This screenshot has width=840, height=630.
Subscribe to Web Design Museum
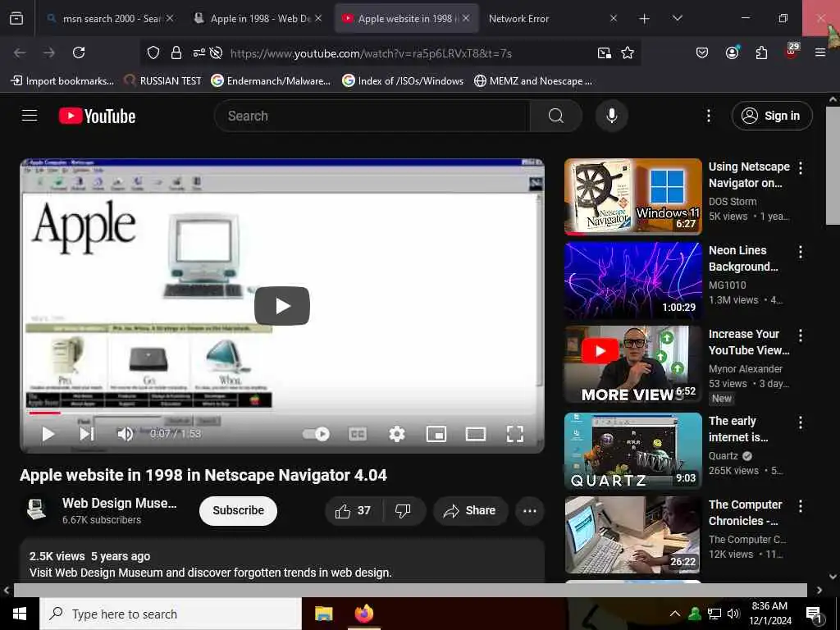pos(238,510)
